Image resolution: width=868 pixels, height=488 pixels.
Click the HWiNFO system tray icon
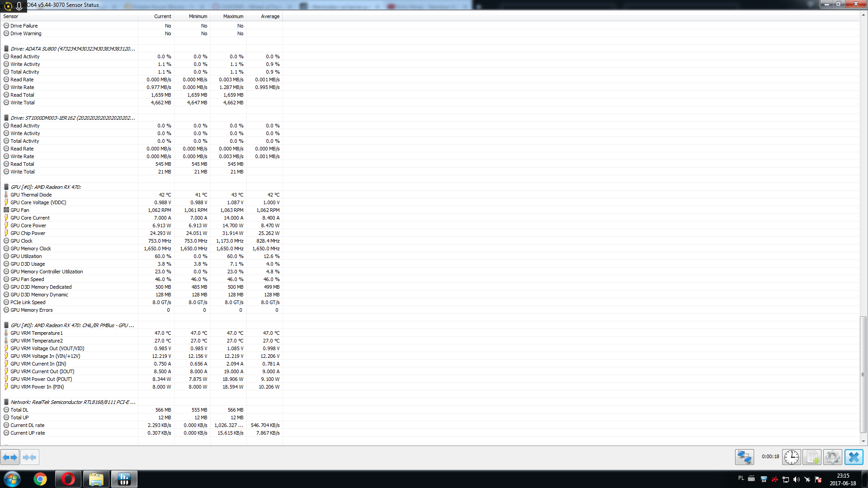tap(764, 479)
